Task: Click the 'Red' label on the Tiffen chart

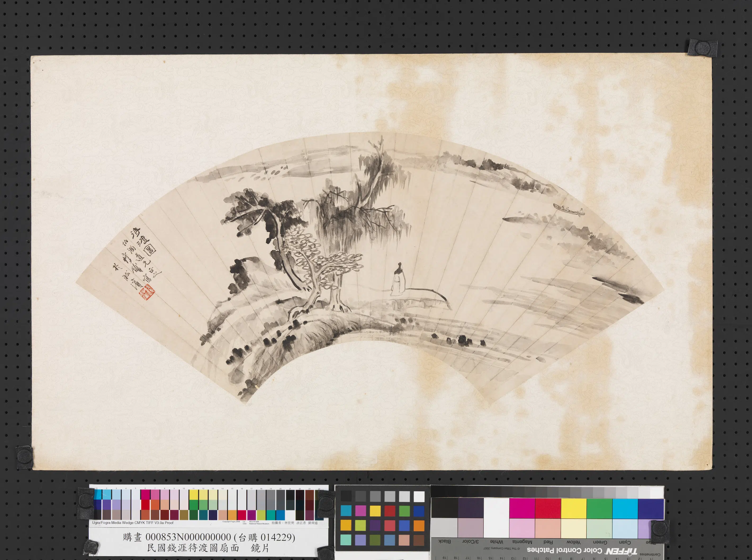Action: coord(548,542)
